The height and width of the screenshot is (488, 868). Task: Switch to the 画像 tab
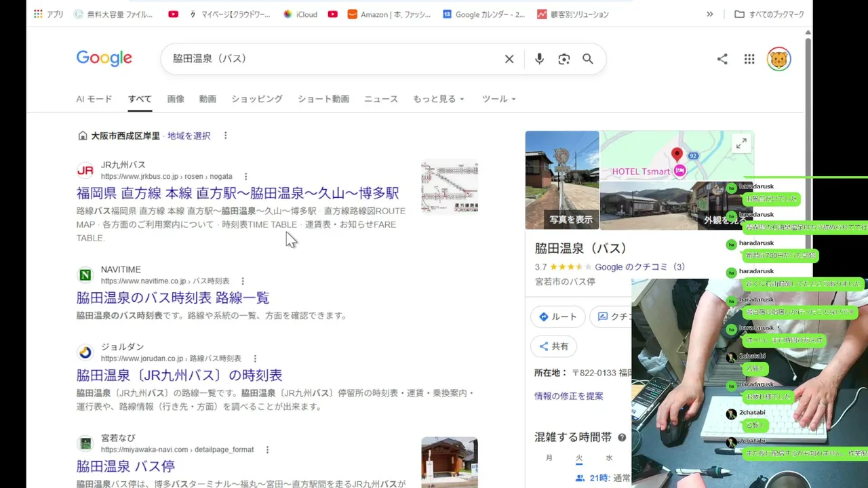pos(176,99)
